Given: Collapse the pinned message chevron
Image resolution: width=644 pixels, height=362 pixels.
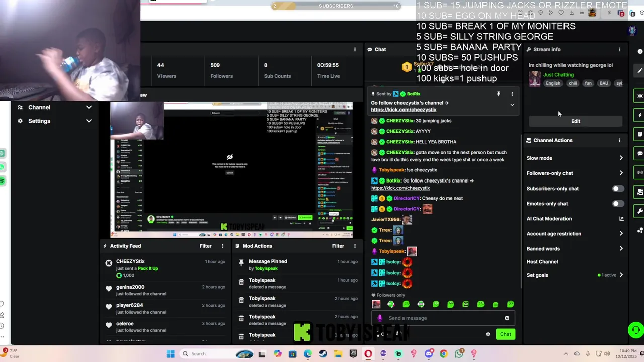Looking at the screenshot, I should click(512, 105).
